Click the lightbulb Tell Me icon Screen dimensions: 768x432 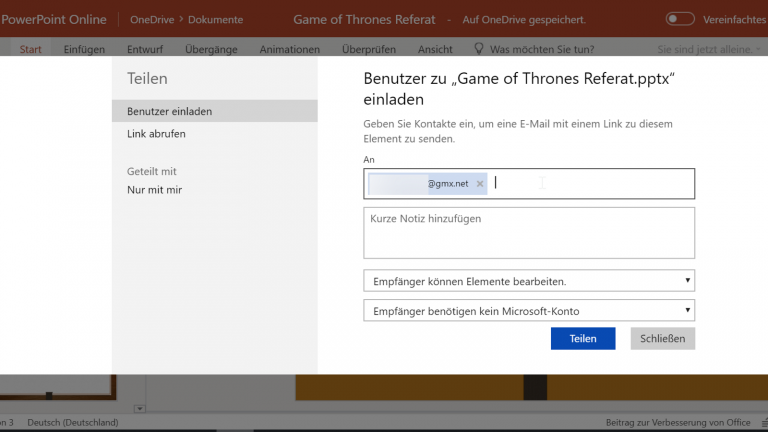click(x=478, y=48)
